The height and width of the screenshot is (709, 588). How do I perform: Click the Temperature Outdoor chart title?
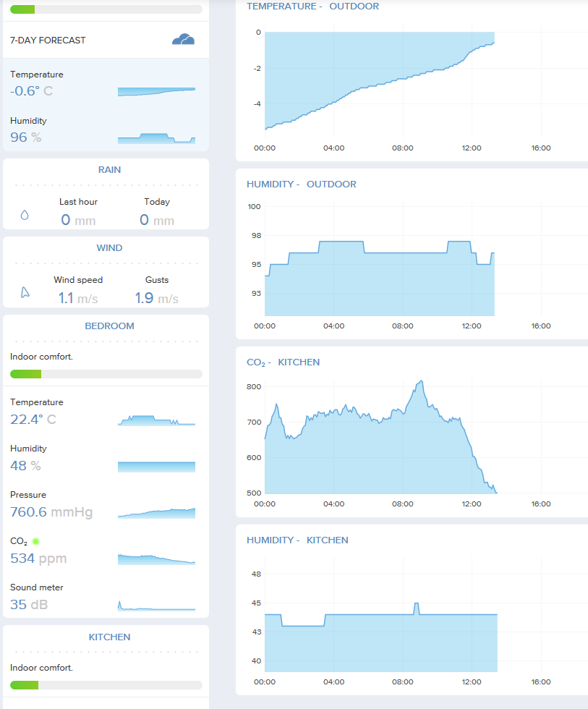pos(312,7)
